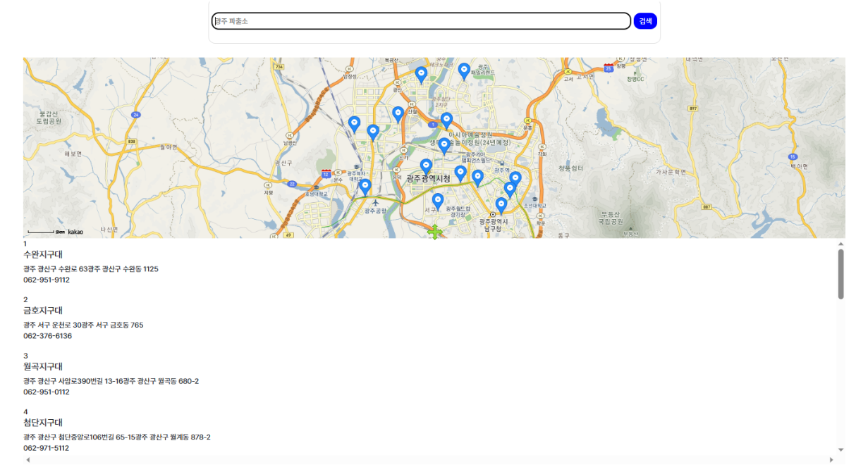Select the map marker near 광주패밀리랜드
Viewport: 868px width, 467px height.
click(464, 70)
